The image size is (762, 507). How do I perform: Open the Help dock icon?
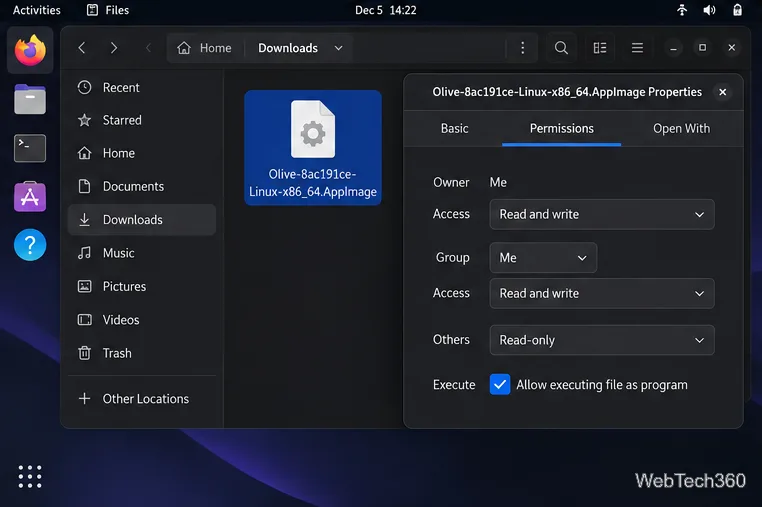pos(30,245)
